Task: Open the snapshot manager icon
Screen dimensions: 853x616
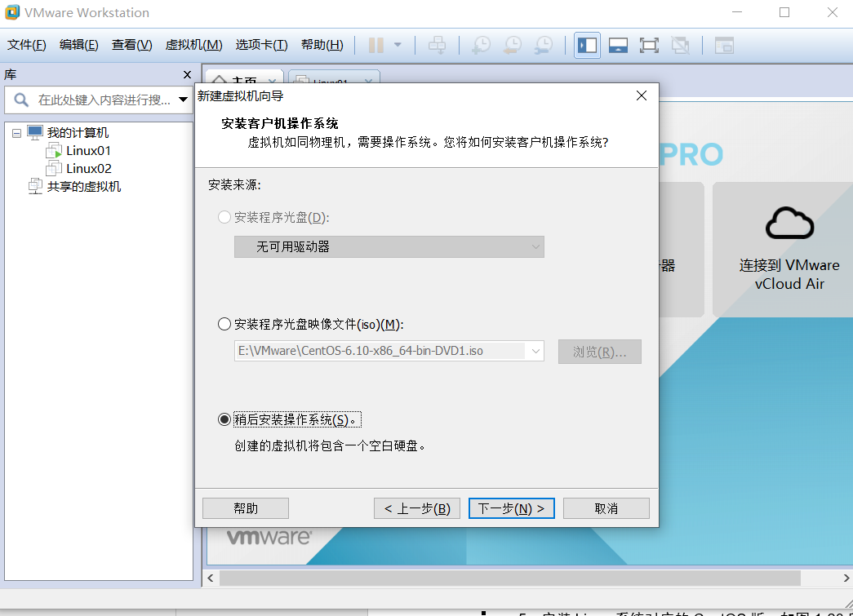Action: (543, 45)
